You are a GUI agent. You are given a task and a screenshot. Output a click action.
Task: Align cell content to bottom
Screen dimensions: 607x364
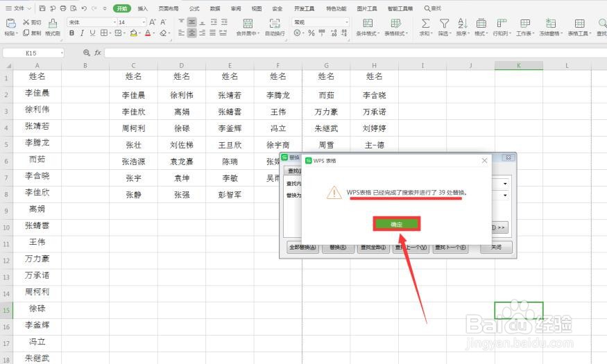point(202,22)
